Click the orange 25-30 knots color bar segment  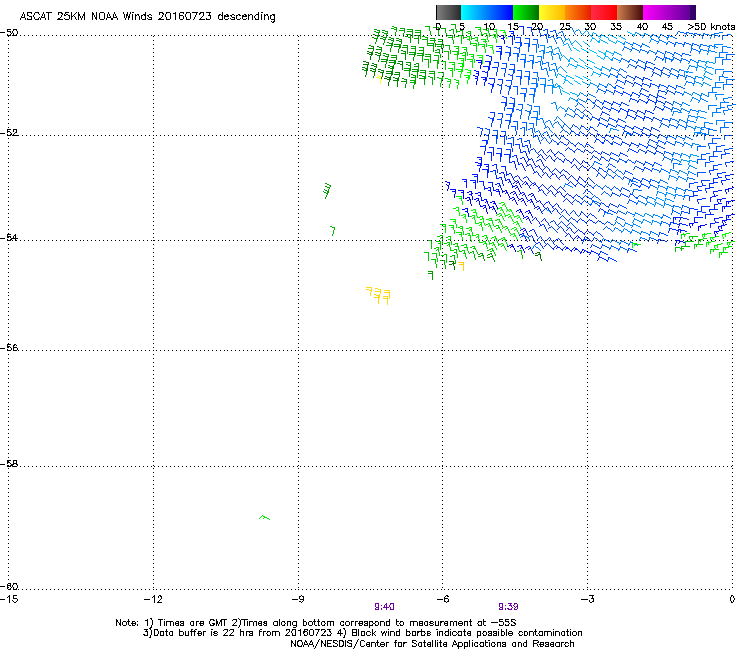coord(578,12)
